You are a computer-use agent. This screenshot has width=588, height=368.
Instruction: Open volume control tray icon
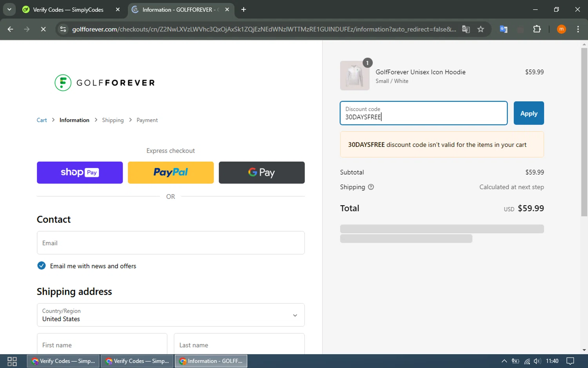coord(537,361)
